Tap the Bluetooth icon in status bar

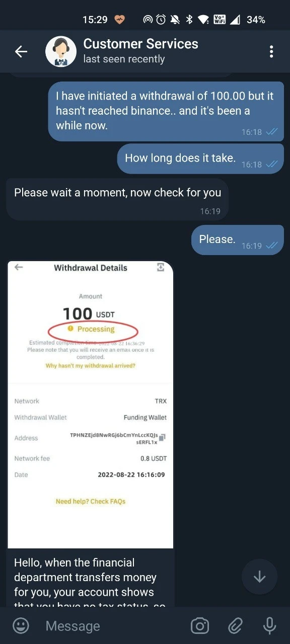pyautogui.click(x=190, y=20)
